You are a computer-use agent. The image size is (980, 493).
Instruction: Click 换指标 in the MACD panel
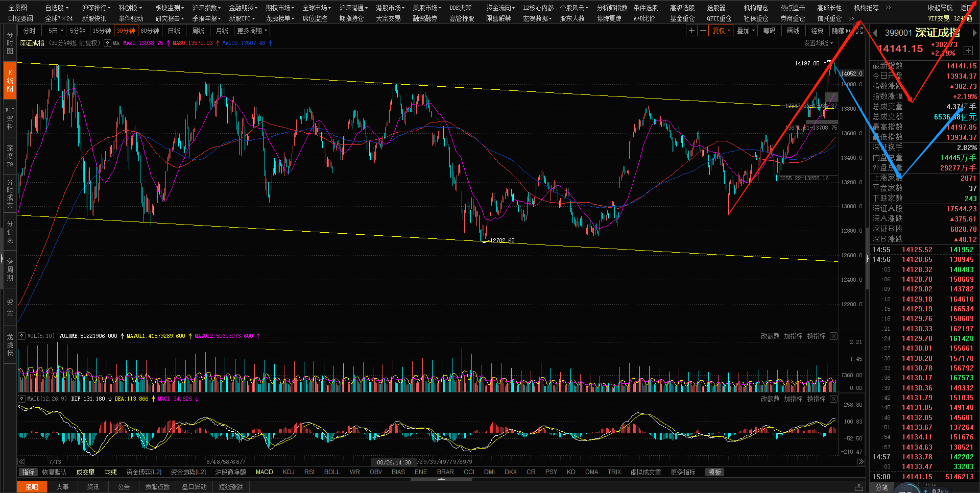[x=816, y=399]
